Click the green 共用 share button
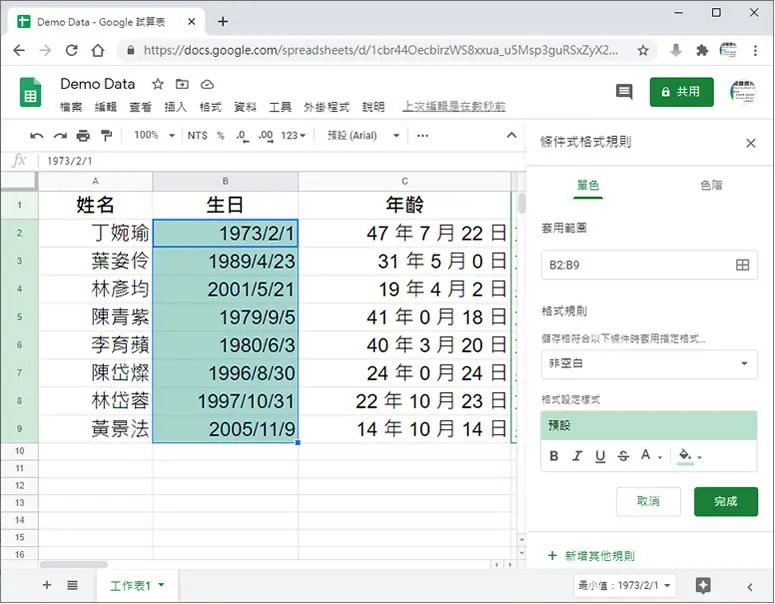The height and width of the screenshot is (604, 775). click(x=682, y=92)
